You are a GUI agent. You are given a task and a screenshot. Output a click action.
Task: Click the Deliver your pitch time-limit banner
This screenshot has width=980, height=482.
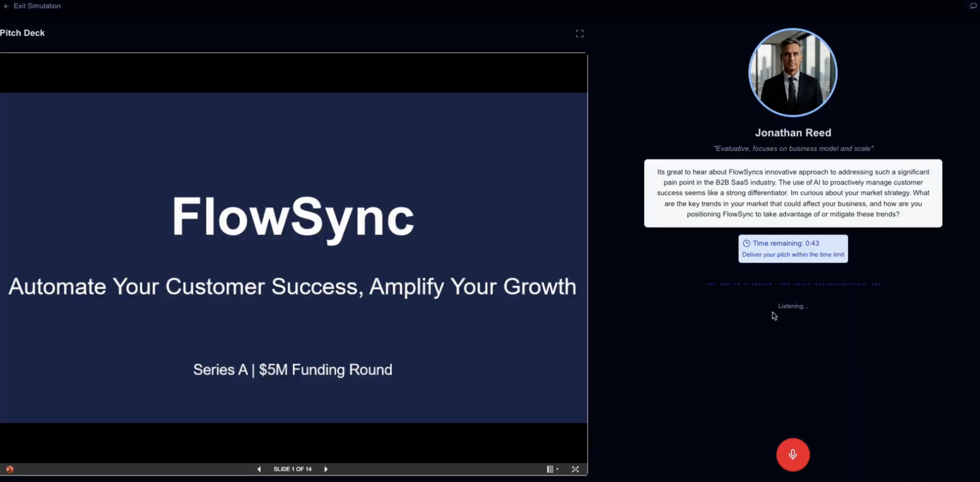[793, 254]
